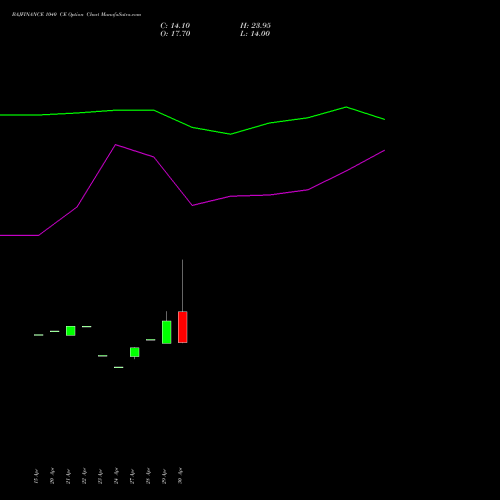Click the chart title text mentioning Option Chart
Screen dimensions: 500x500
[76, 15]
